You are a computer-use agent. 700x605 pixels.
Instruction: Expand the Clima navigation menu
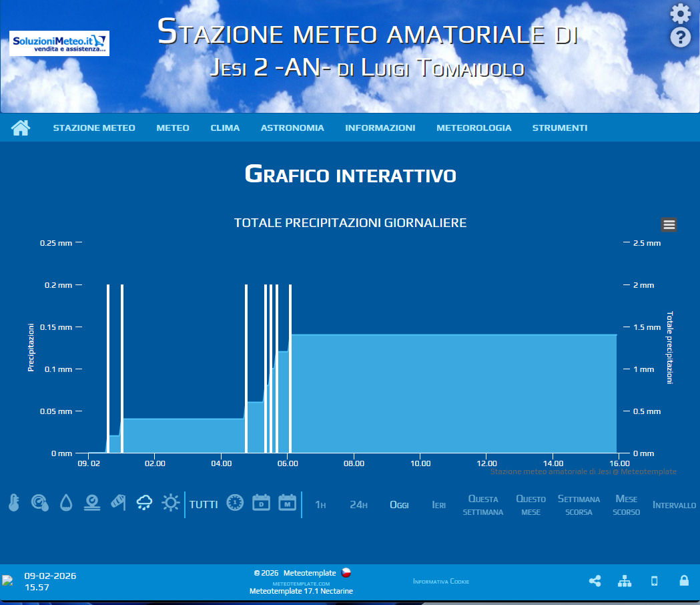(225, 128)
